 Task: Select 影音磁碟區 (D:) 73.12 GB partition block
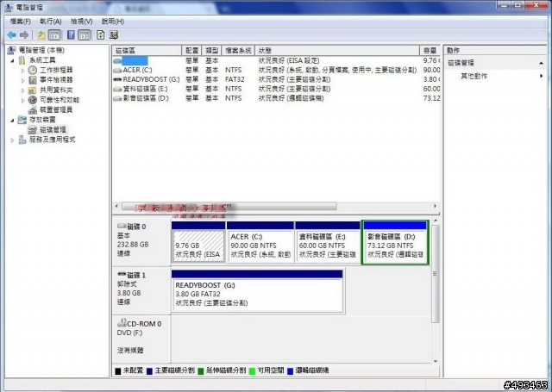click(395, 243)
